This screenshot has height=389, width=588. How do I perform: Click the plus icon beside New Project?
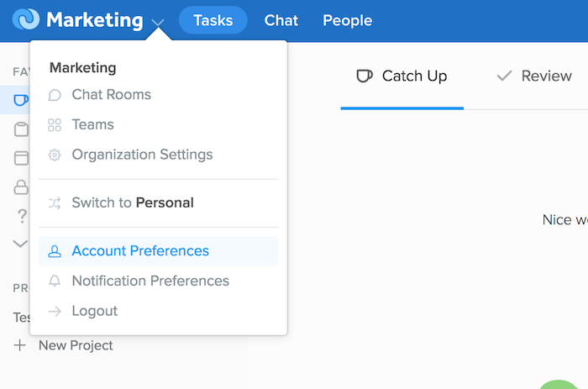[20, 345]
